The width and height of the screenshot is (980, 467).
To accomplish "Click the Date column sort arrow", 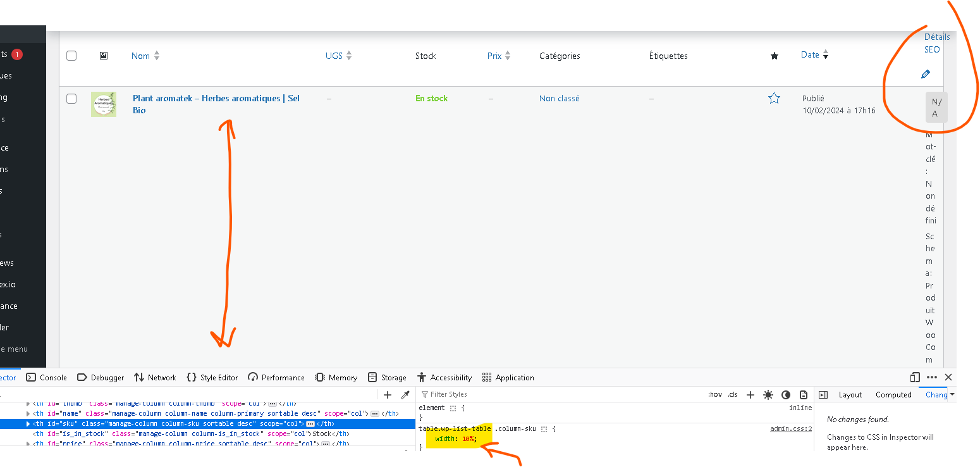I will (x=826, y=55).
